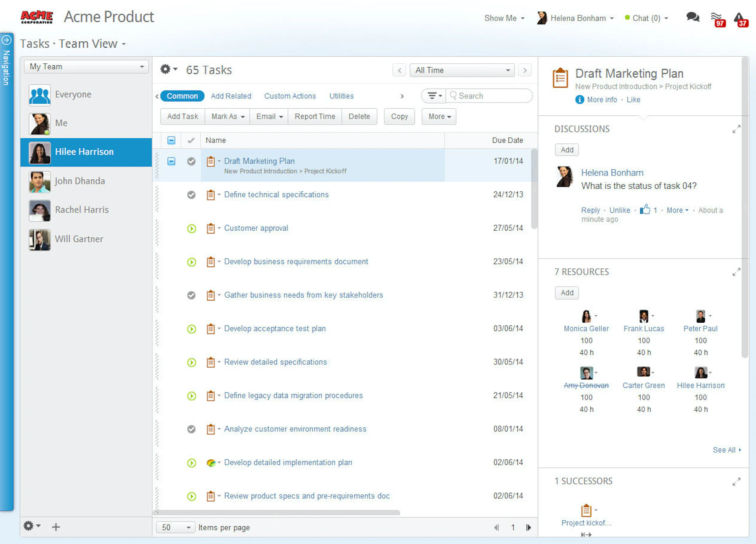Click the See All resources link
The width and height of the screenshot is (756, 544).
point(725,450)
